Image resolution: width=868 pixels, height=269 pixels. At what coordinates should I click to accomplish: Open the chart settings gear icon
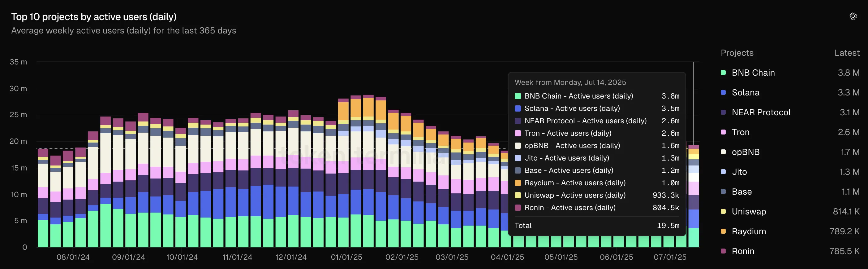click(853, 16)
